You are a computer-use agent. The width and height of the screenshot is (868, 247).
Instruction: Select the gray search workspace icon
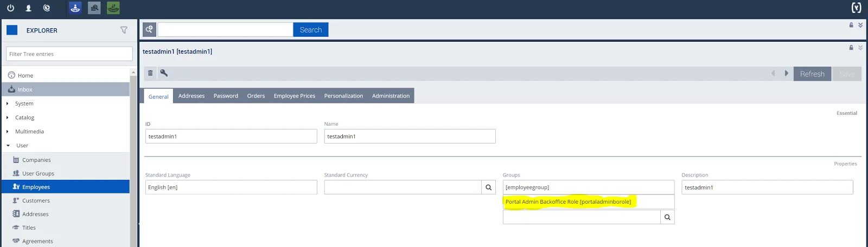[x=94, y=8]
